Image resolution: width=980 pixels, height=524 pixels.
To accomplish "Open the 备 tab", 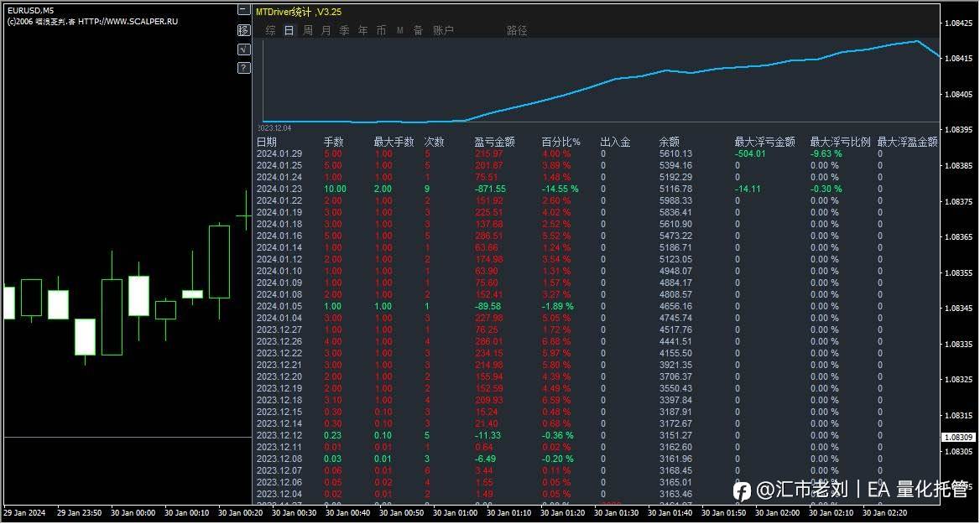I will (x=418, y=30).
